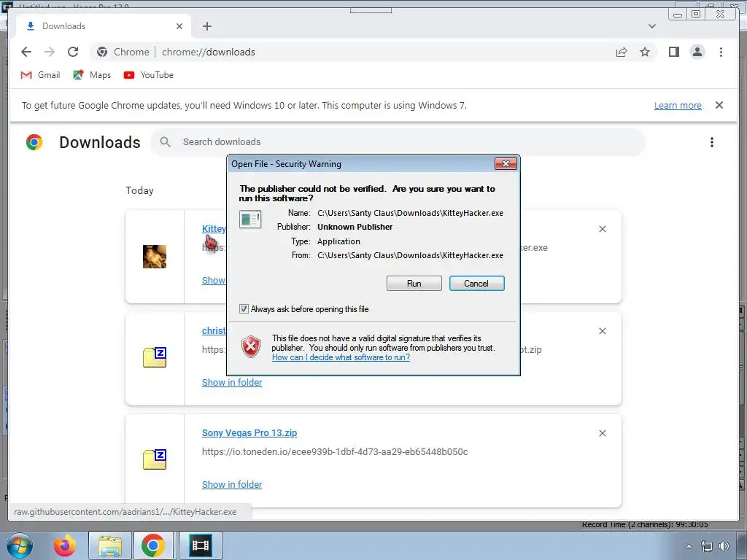Click the Chrome logo beside Downloads

pos(34,142)
